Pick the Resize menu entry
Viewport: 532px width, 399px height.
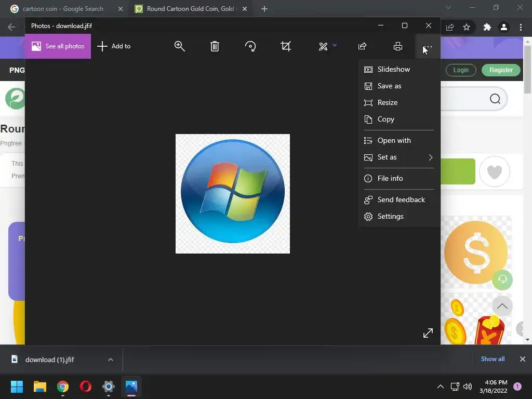pyautogui.click(x=399, y=102)
